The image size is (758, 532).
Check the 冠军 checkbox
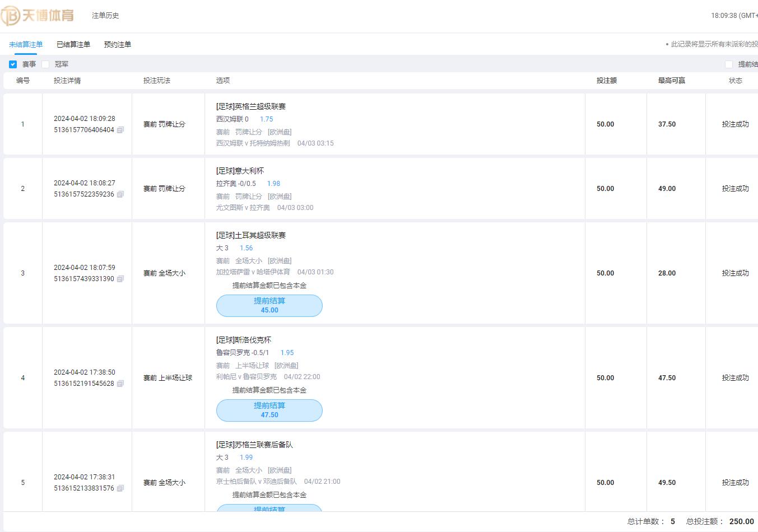tap(45, 64)
